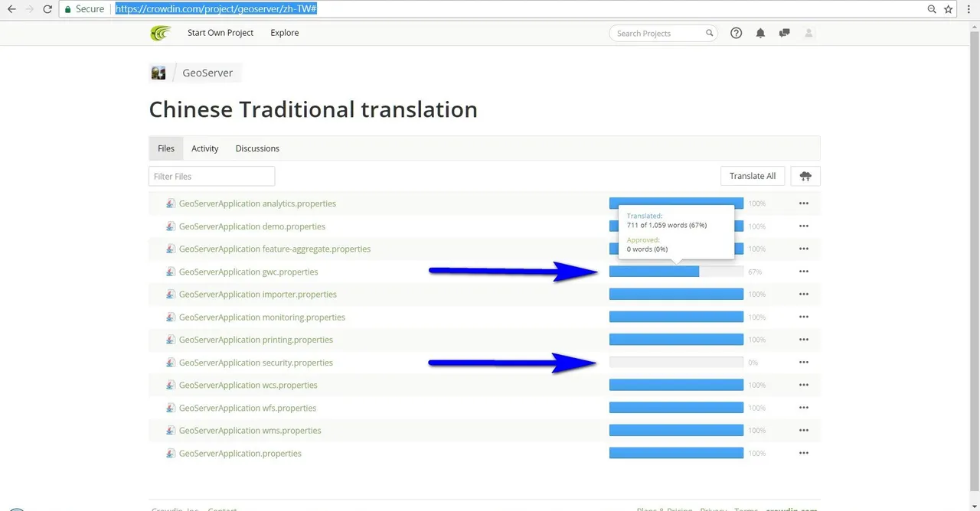The image size is (980, 511).
Task: Switch to the Files tab
Action: pos(166,148)
